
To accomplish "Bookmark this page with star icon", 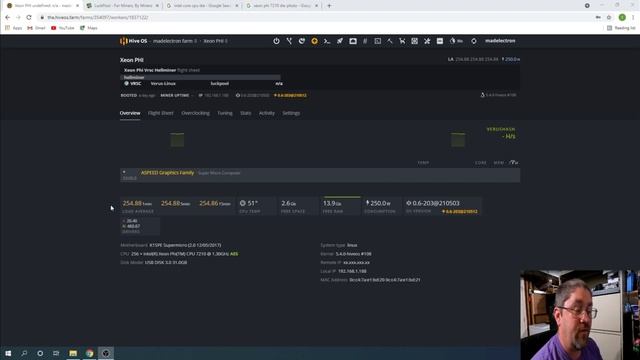I will tap(609, 18).
